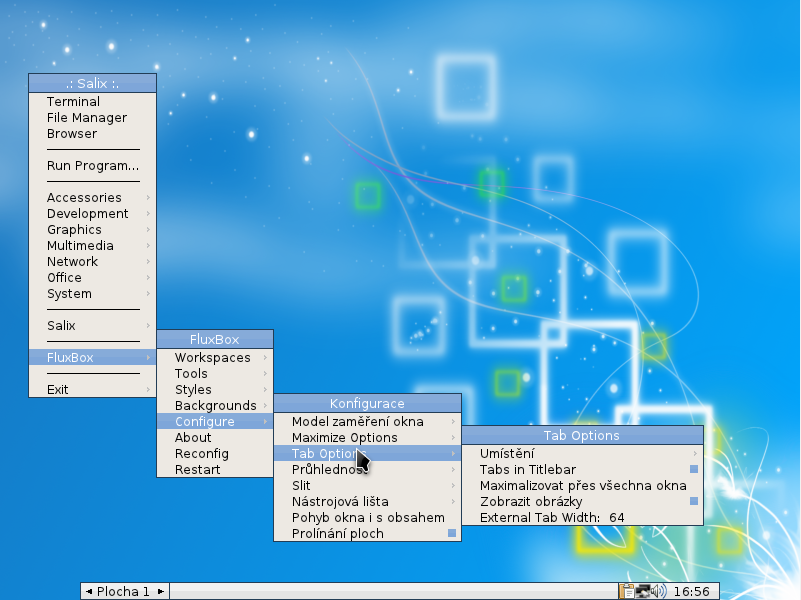Open the Styles submenu
The image size is (801, 600).
pos(215,390)
